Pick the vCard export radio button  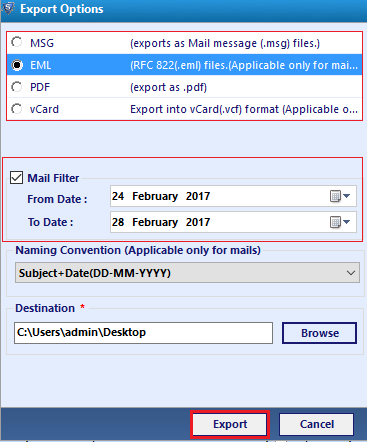17,109
